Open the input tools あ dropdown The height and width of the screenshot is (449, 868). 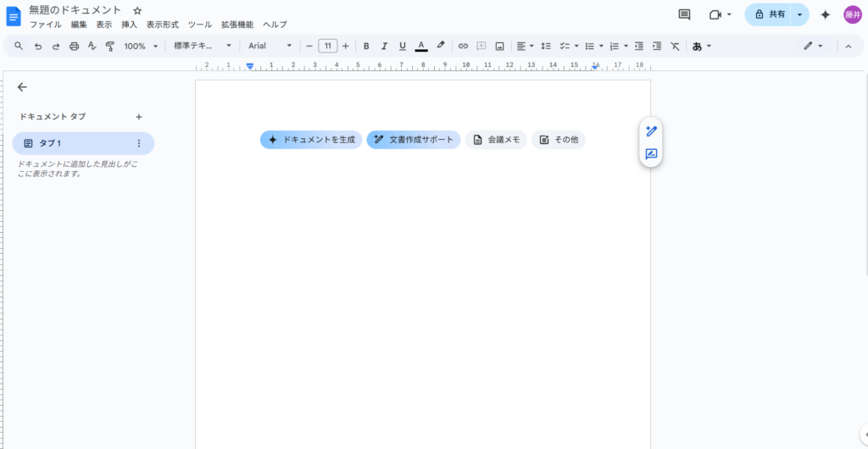pos(701,46)
